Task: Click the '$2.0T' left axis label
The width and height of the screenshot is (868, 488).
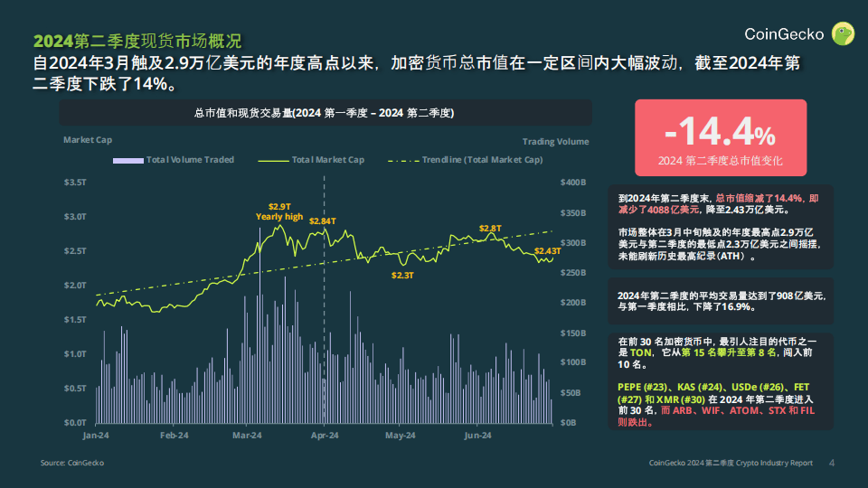Action: 75,286
